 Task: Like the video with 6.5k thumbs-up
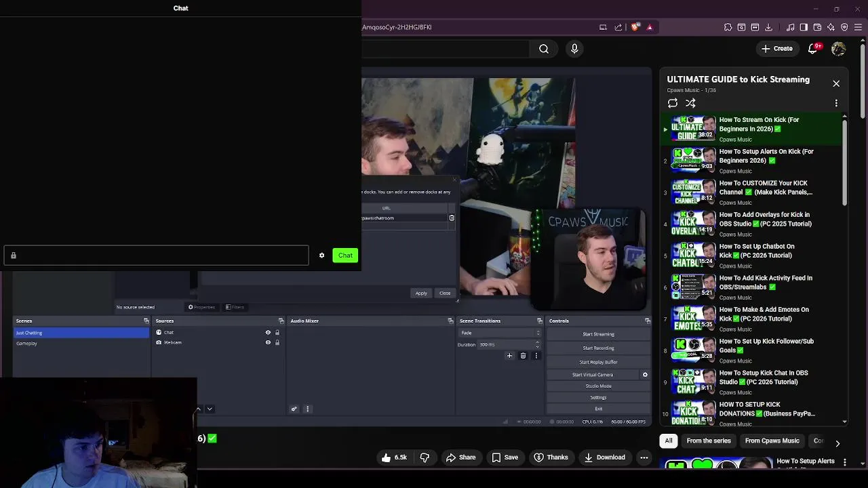(x=394, y=457)
